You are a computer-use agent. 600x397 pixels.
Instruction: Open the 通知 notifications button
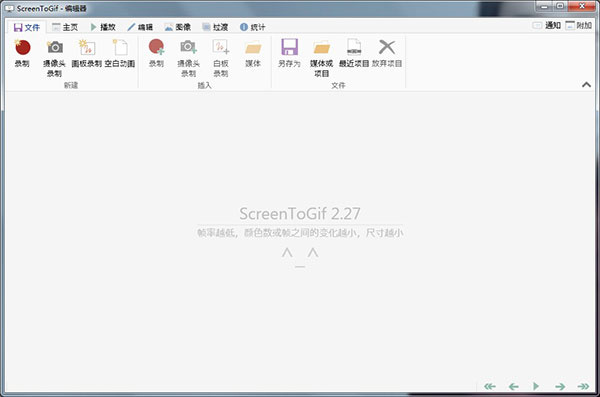tap(547, 26)
